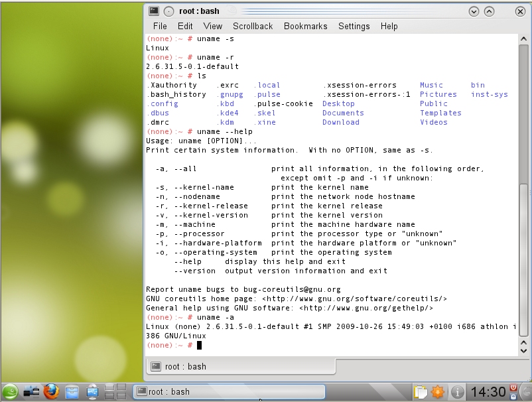This screenshot has height=402, width=532.
Task: Expand the Bookmarks menu
Action: pyautogui.click(x=305, y=26)
